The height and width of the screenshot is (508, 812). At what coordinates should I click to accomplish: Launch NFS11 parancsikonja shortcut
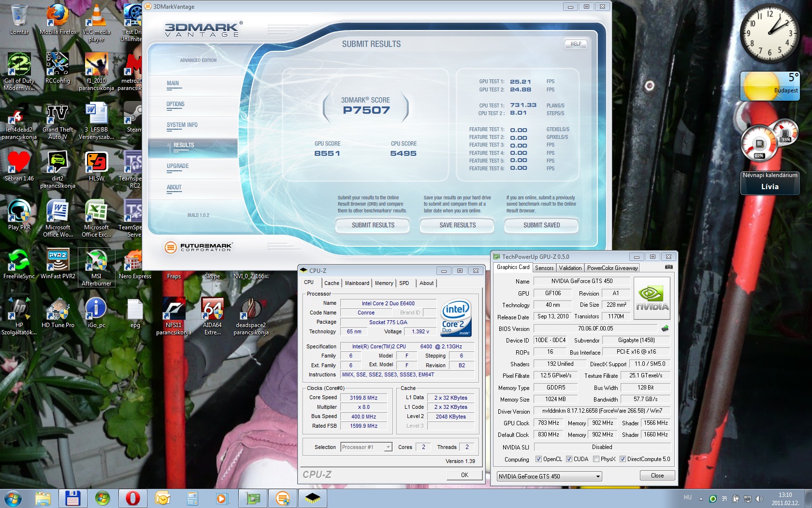[x=174, y=316]
